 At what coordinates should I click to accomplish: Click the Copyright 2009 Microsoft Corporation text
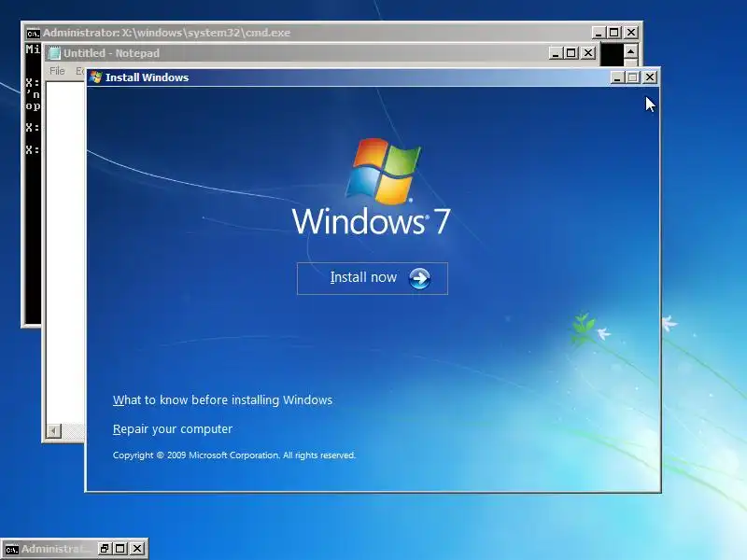[234, 455]
